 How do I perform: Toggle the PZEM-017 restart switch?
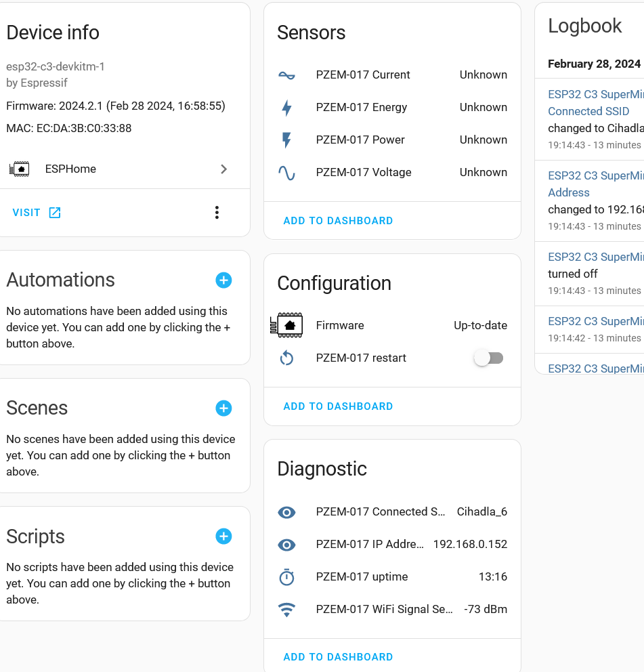point(489,358)
